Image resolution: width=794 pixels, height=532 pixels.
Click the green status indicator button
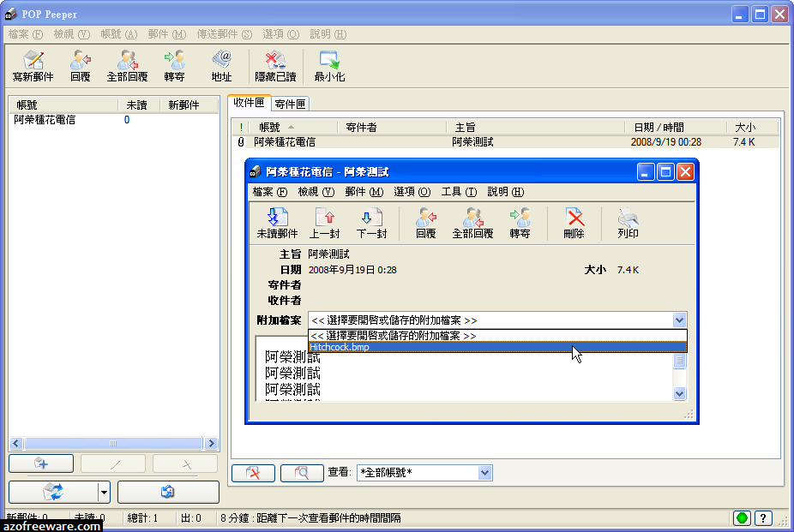pyautogui.click(x=742, y=518)
